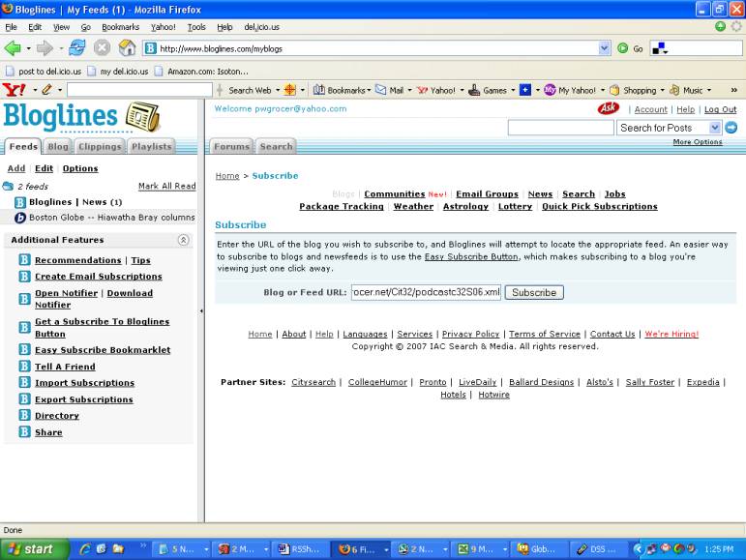Image resolution: width=746 pixels, height=560 pixels.
Task: Open the 6 Firefox taskbar group
Action: pyautogui.click(x=360, y=549)
